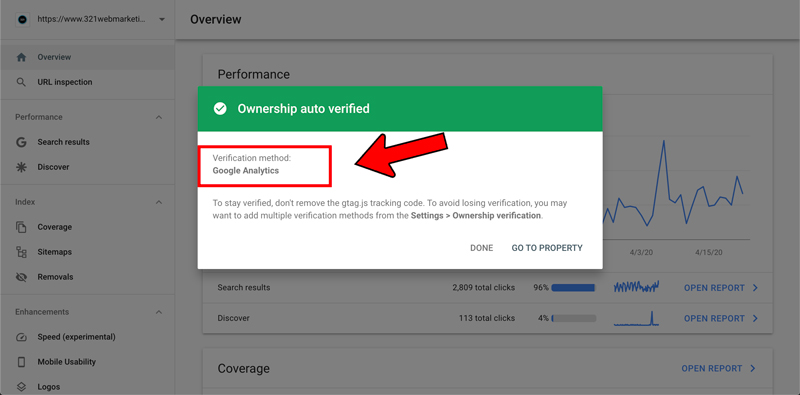Click 'Google Analytics' verification method text
Image resolution: width=800 pixels, height=395 pixels.
tap(246, 171)
